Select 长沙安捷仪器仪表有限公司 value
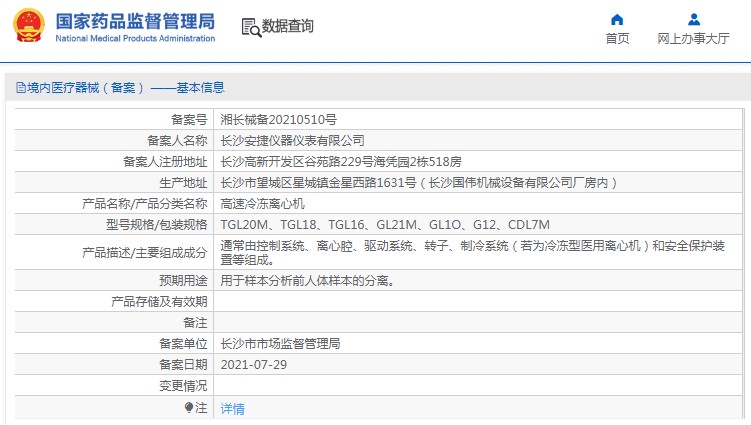The width and height of the screenshot is (751, 425). (x=292, y=140)
